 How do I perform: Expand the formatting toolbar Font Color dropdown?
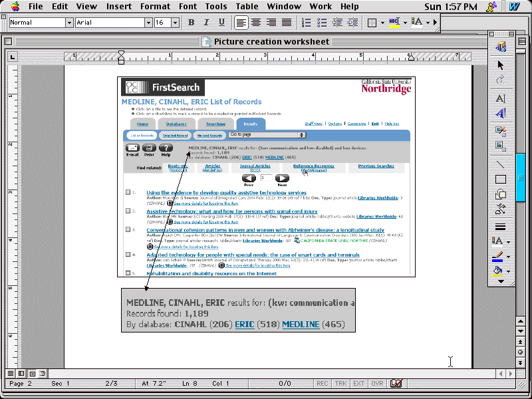pos(428,23)
